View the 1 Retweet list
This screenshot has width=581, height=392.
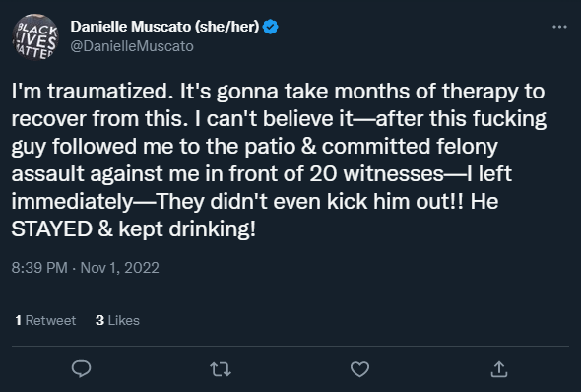45,320
